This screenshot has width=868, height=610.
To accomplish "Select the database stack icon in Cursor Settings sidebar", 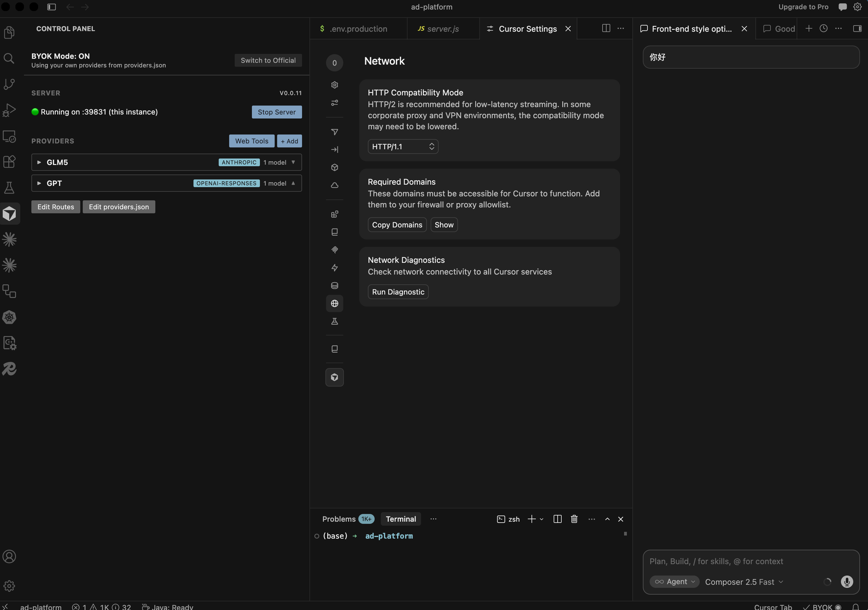I will (x=335, y=286).
